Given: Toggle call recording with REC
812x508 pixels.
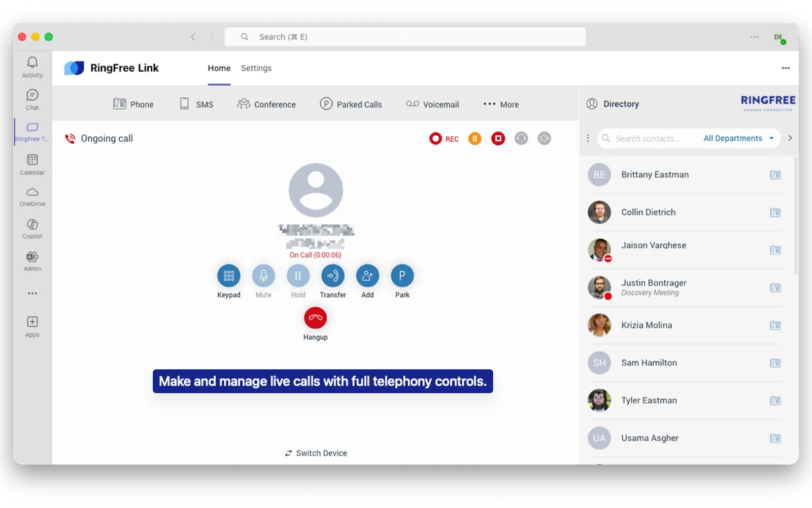Looking at the screenshot, I should click(x=444, y=139).
